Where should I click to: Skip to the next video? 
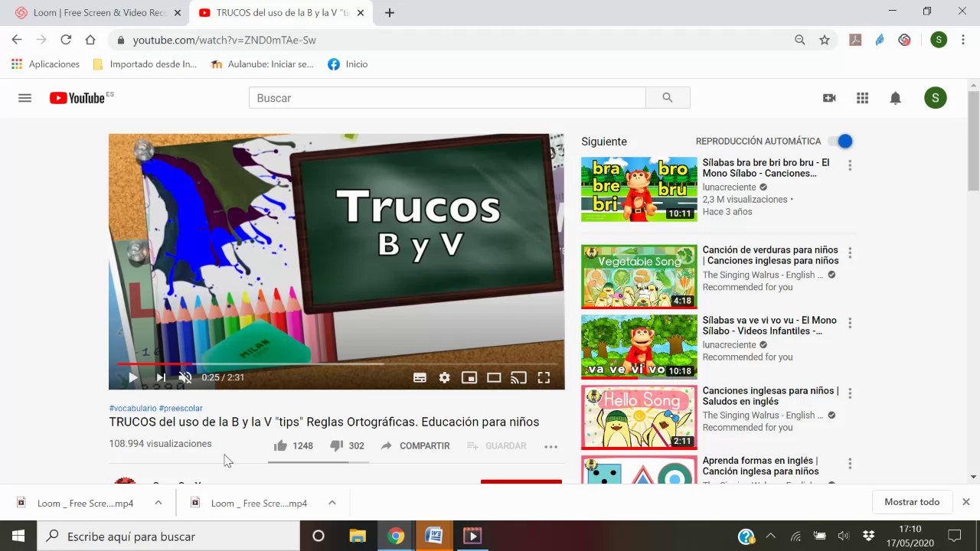coord(161,377)
